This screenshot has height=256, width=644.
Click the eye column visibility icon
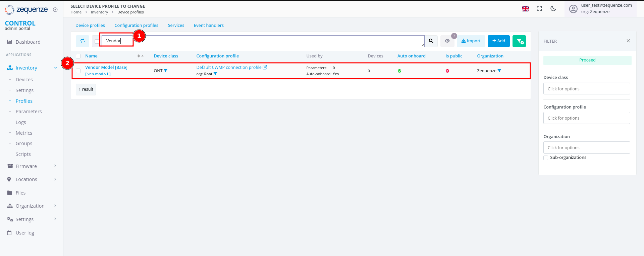click(447, 41)
